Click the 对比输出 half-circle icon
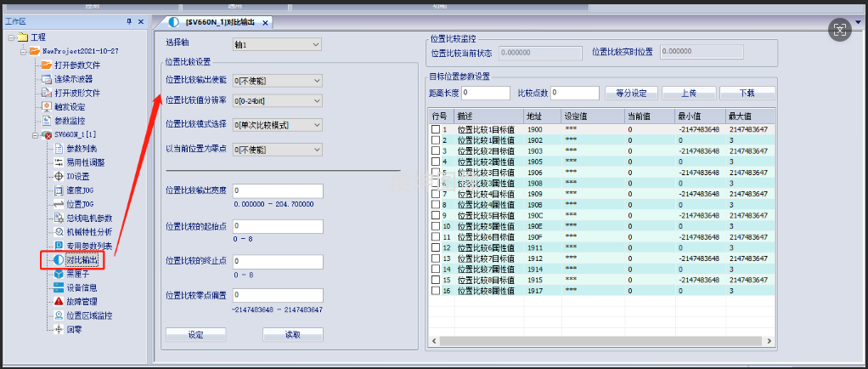 click(x=59, y=260)
